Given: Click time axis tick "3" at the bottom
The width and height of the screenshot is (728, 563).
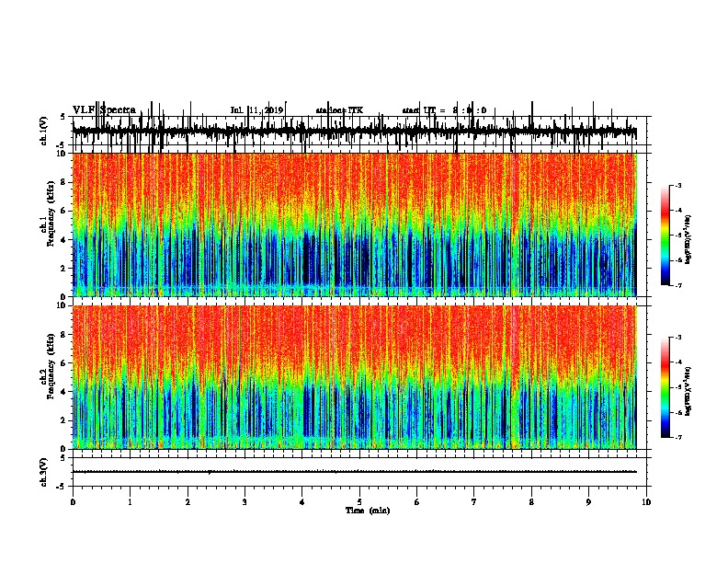Looking at the screenshot, I should pyautogui.click(x=245, y=501).
